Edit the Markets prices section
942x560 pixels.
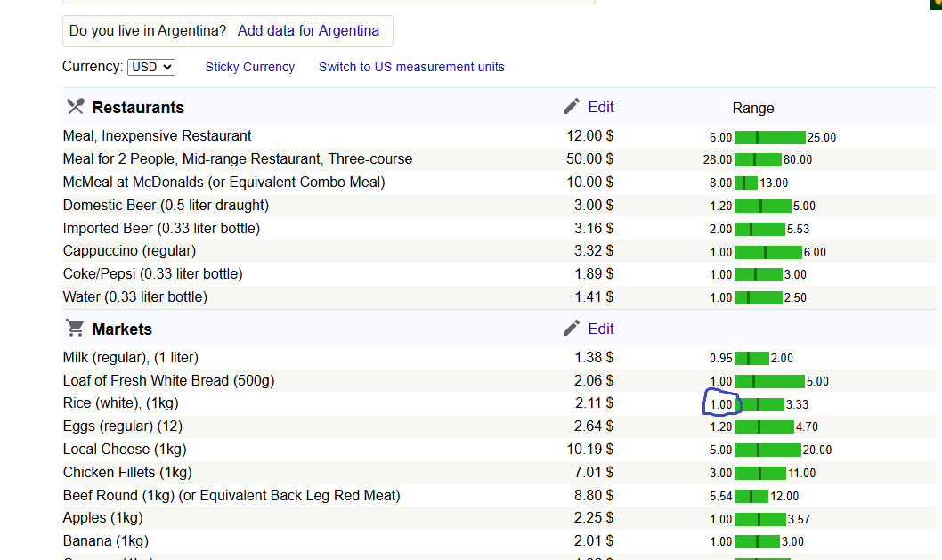[x=601, y=329]
